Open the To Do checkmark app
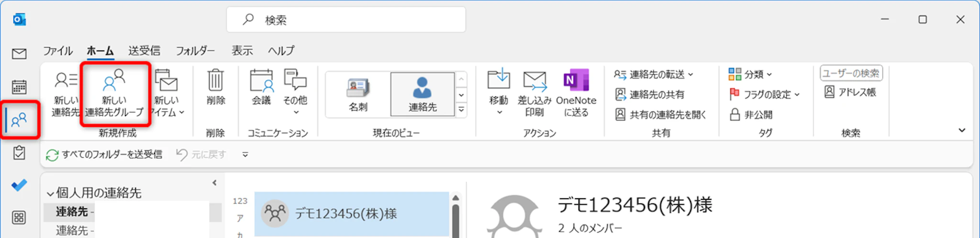Viewport: 980px width, 238px height. click(19, 185)
